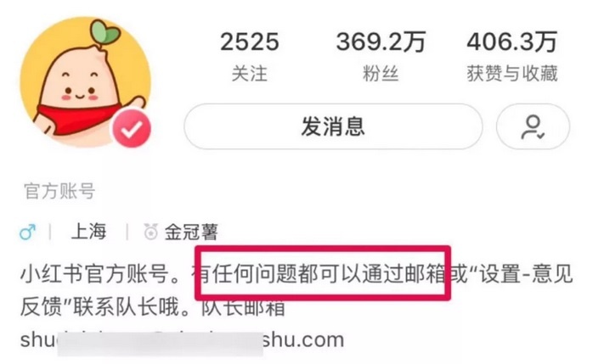
Task: Tap the 粉丝 label text
Action: (x=381, y=74)
